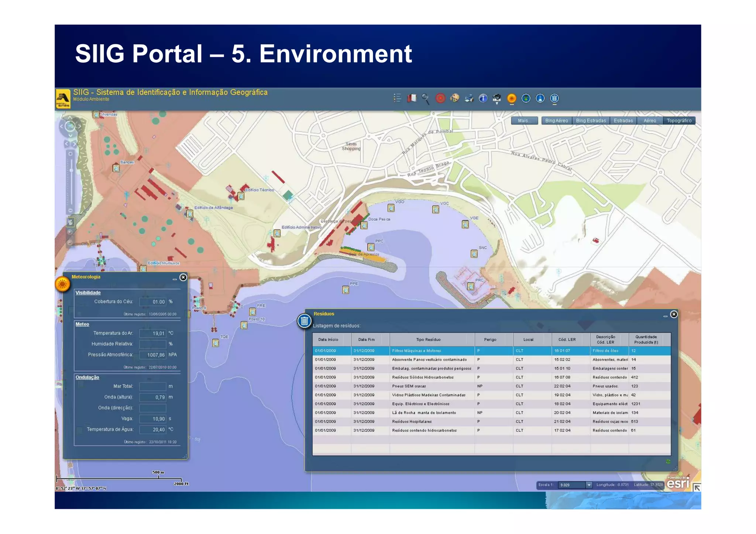Viewport: 756px width, 534px height.
Task: Select the Pneus SEM cracas row
Action: 491,386
